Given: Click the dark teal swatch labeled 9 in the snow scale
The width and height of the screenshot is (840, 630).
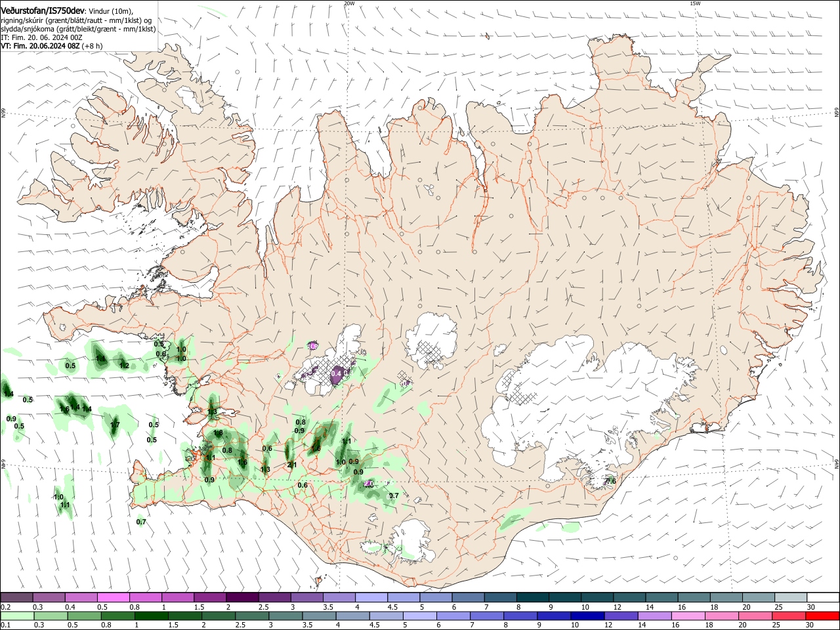Looking at the screenshot, I should coord(565,598).
